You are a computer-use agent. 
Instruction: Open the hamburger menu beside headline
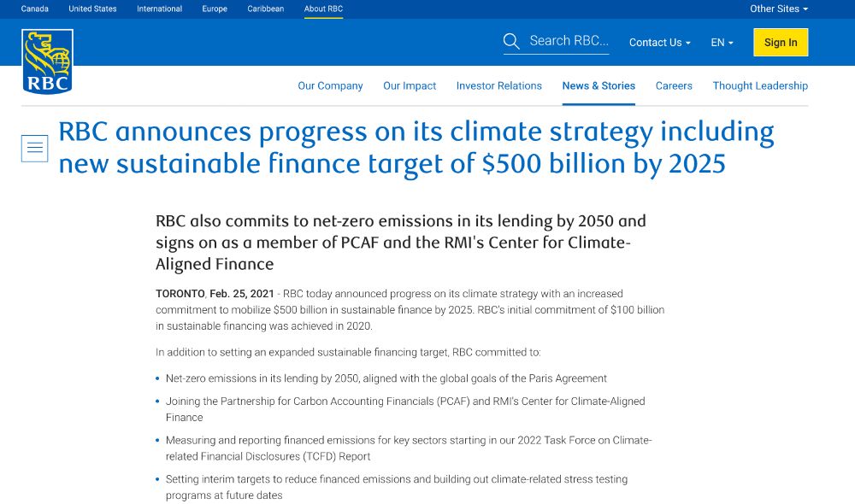[35, 148]
